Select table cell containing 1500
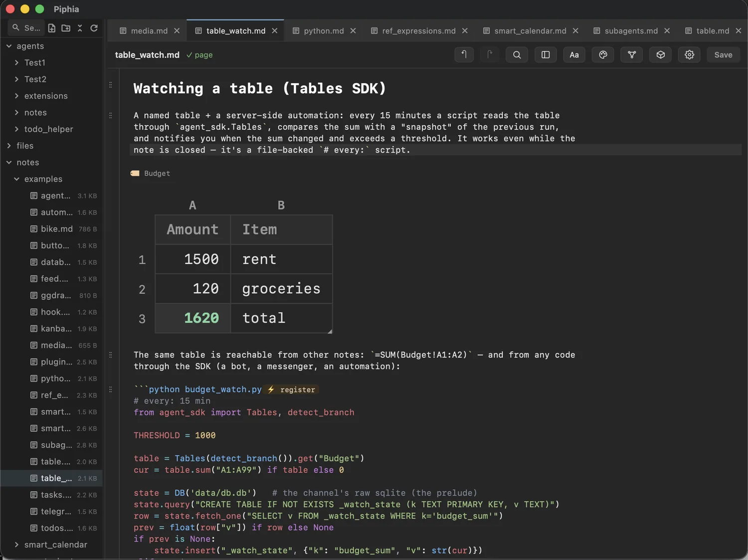The height and width of the screenshot is (560, 748). [x=193, y=259]
